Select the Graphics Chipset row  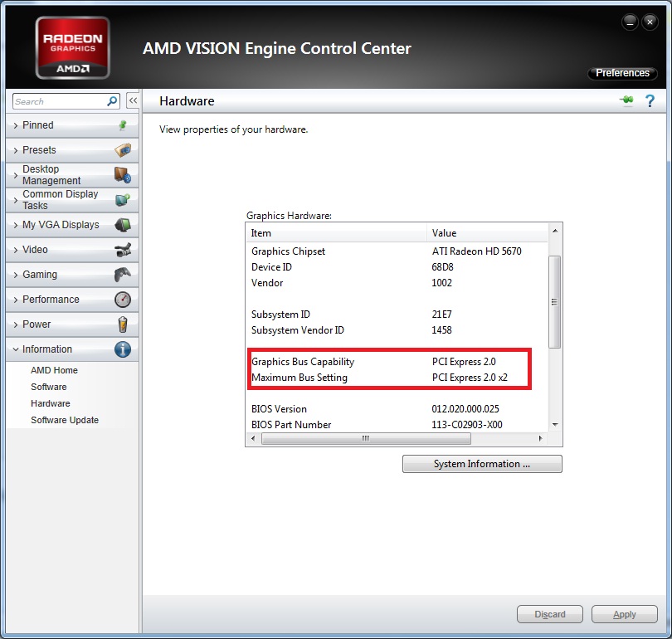click(x=397, y=251)
